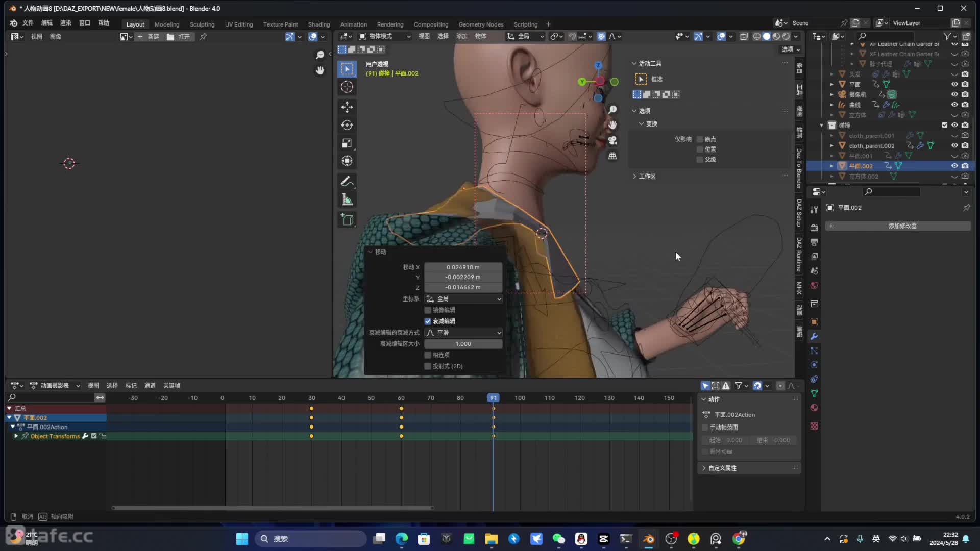Open the Texture properties checker tab
This screenshot has height=551, width=980.
tap(814, 426)
